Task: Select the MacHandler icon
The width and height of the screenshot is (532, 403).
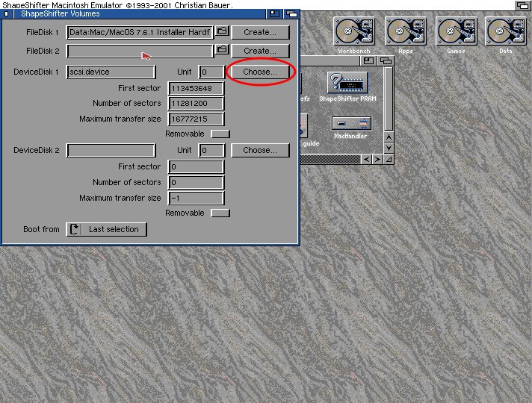Action: coord(351,123)
